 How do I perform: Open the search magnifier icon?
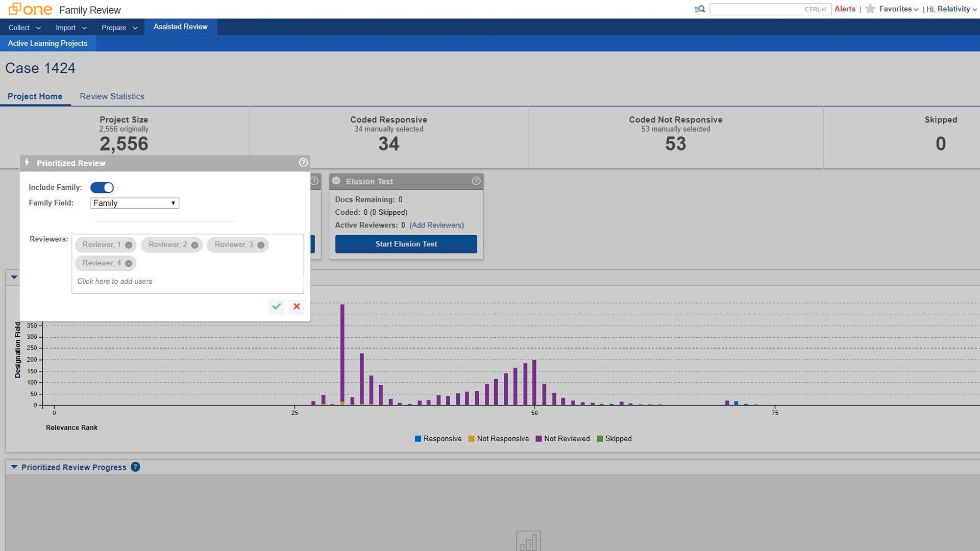700,9
